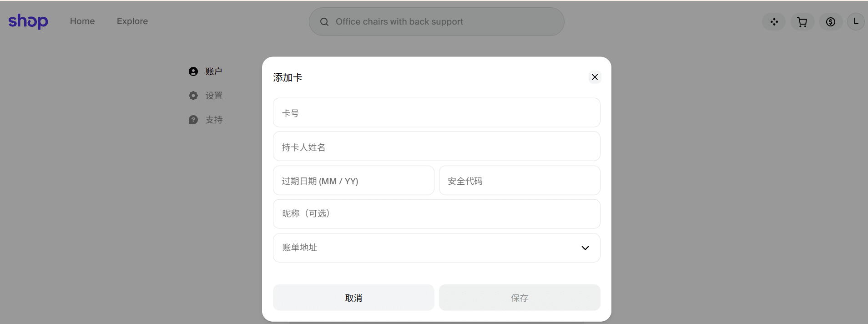The width and height of the screenshot is (868, 324).
Task: Open the Explore menu item
Action: coord(132,21)
